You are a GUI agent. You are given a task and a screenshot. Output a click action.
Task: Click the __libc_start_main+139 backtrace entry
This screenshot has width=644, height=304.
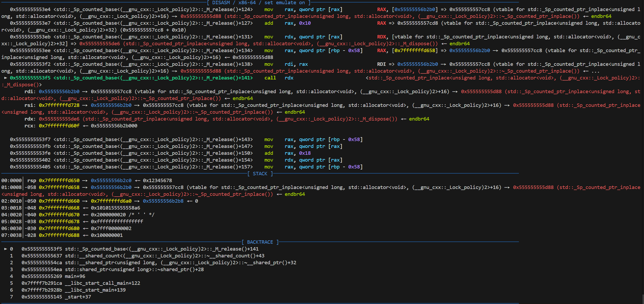(95, 290)
